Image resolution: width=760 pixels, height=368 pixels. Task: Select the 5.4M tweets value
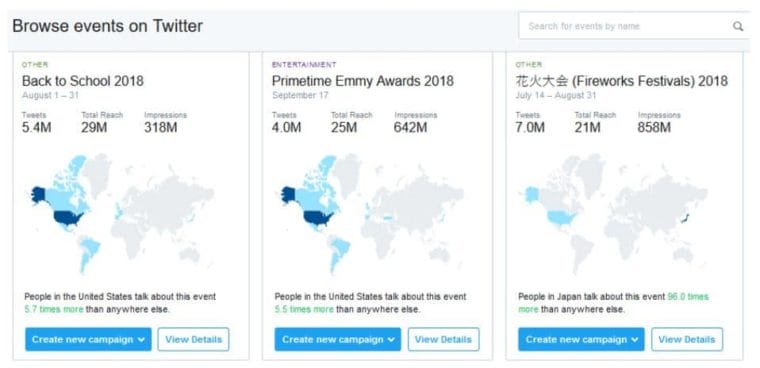36,128
